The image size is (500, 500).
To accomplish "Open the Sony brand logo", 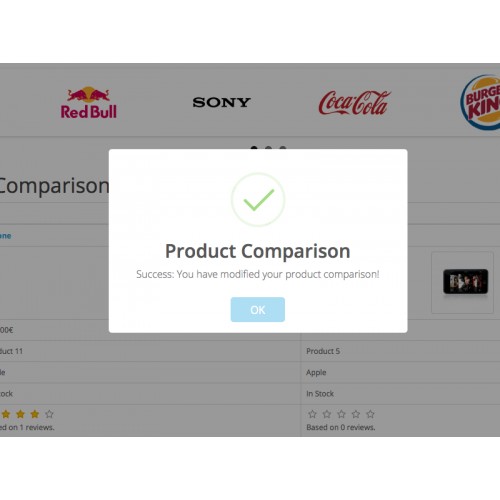I will click(221, 102).
